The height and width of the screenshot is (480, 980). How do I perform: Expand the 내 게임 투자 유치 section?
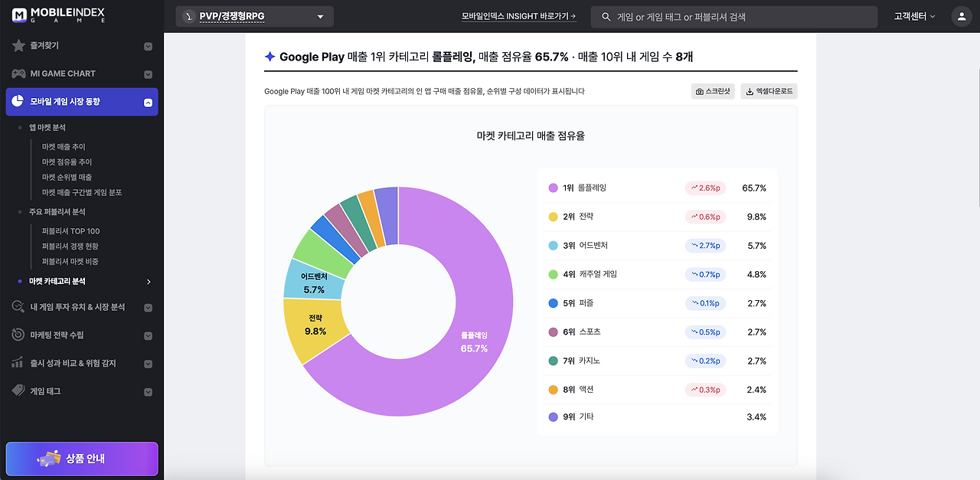(x=149, y=307)
